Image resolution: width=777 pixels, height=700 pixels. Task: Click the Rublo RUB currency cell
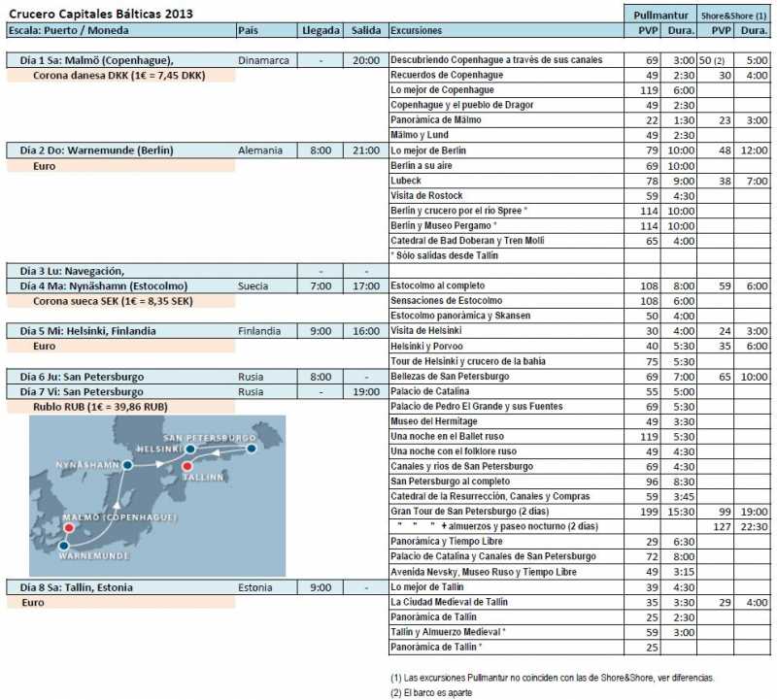[x=120, y=407]
